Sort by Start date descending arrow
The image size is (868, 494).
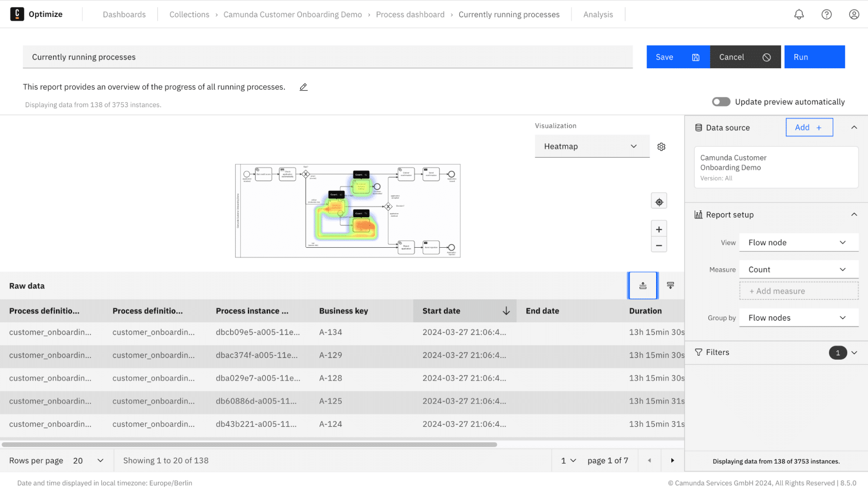[x=506, y=311]
